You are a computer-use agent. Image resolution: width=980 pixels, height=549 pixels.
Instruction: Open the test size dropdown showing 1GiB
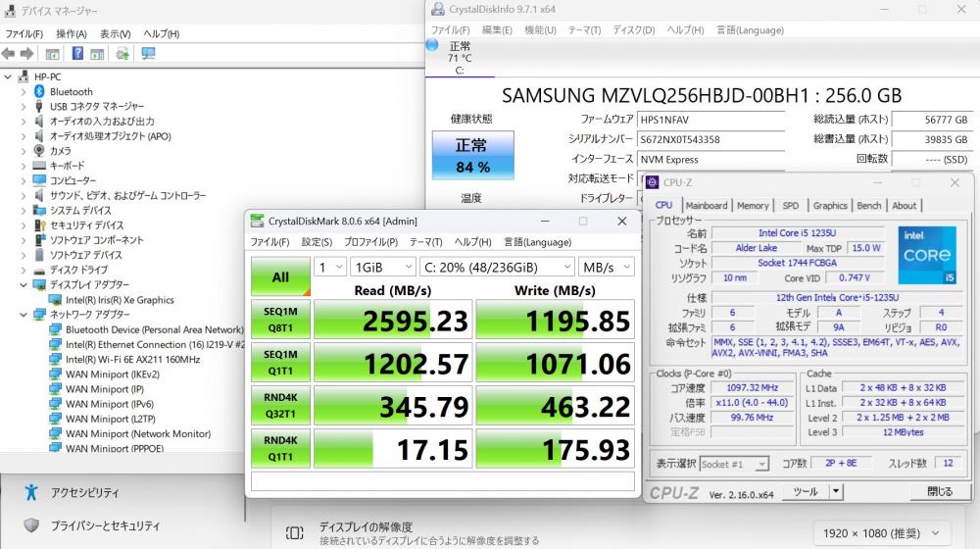tap(382, 268)
